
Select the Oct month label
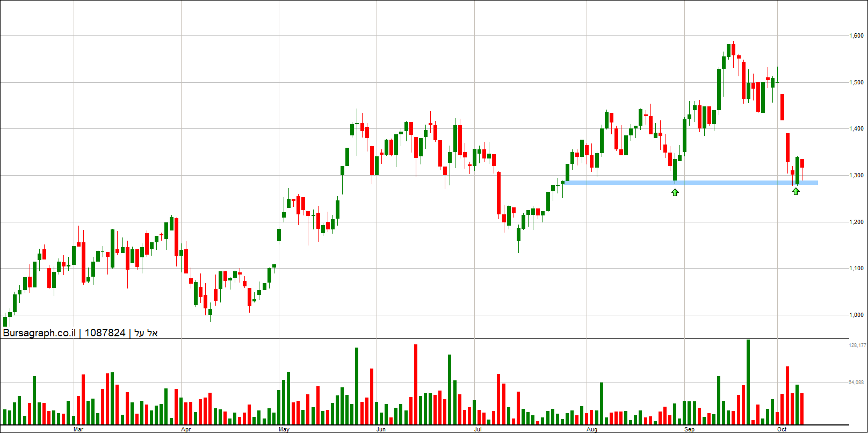pyautogui.click(x=782, y=429)
